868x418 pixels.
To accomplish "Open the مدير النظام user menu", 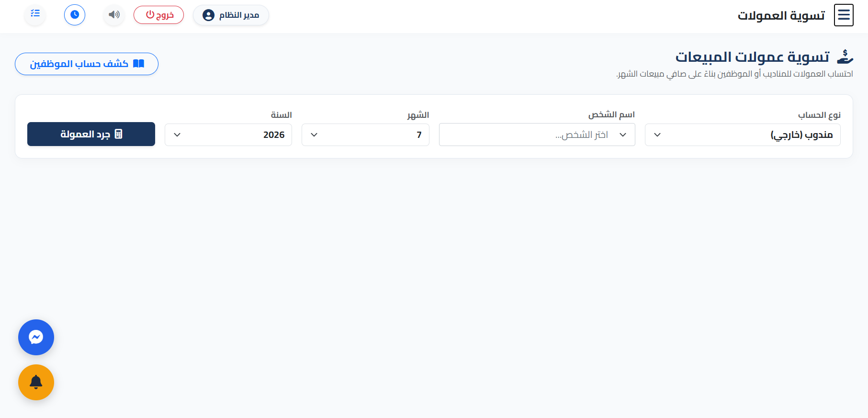I will [231, 15].
